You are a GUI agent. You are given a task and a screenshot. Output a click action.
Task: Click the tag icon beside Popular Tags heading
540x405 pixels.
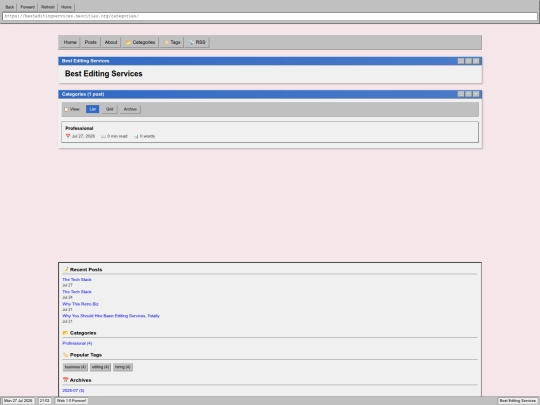click(x=66, y=355)
